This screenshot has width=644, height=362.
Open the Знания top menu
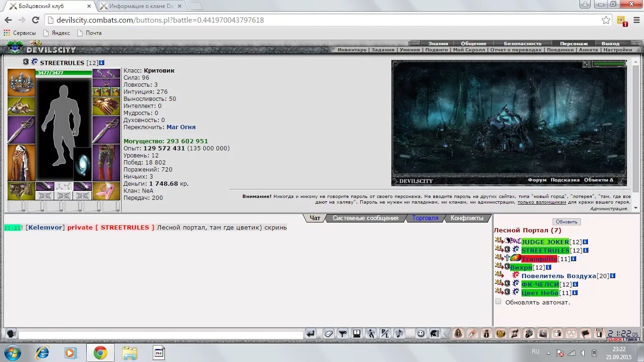(x=438, y=43)
